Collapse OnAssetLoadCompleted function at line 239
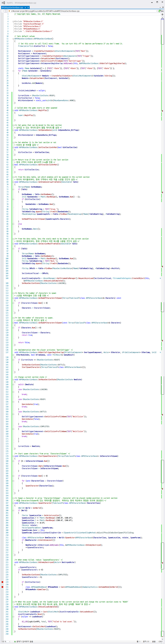 pos(13,607)
